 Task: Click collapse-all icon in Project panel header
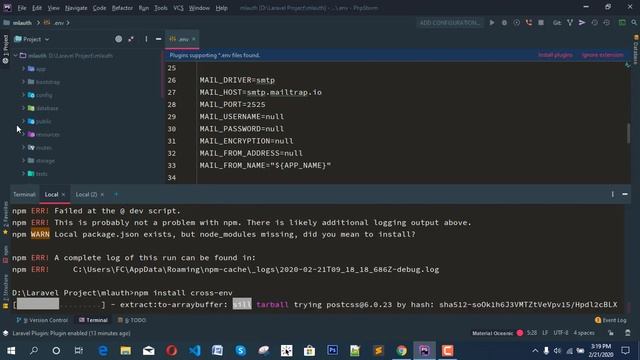point(131,39)
